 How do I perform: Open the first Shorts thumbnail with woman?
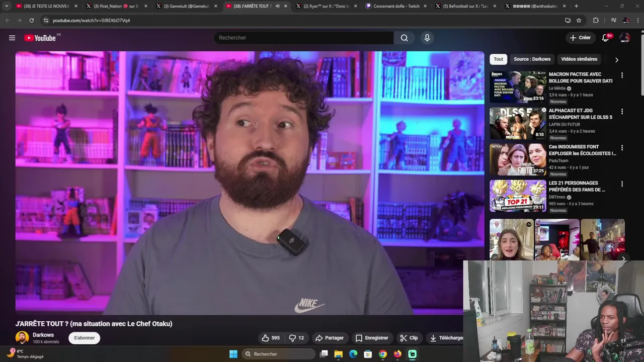[x=511, y=239]
